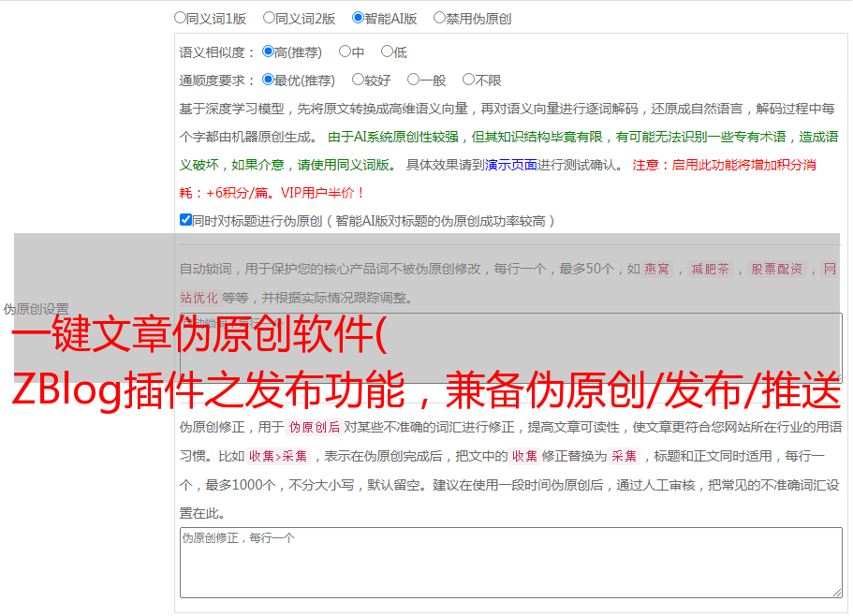Set 通顺度要求 to 最优(推荐)
Viewport: 853px width, 616px height.
coord(268,80)
